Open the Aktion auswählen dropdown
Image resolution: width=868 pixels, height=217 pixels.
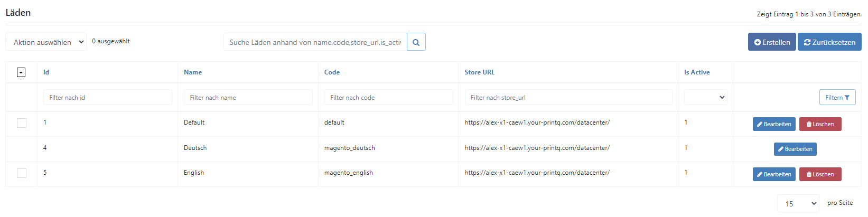pos(46,42)
